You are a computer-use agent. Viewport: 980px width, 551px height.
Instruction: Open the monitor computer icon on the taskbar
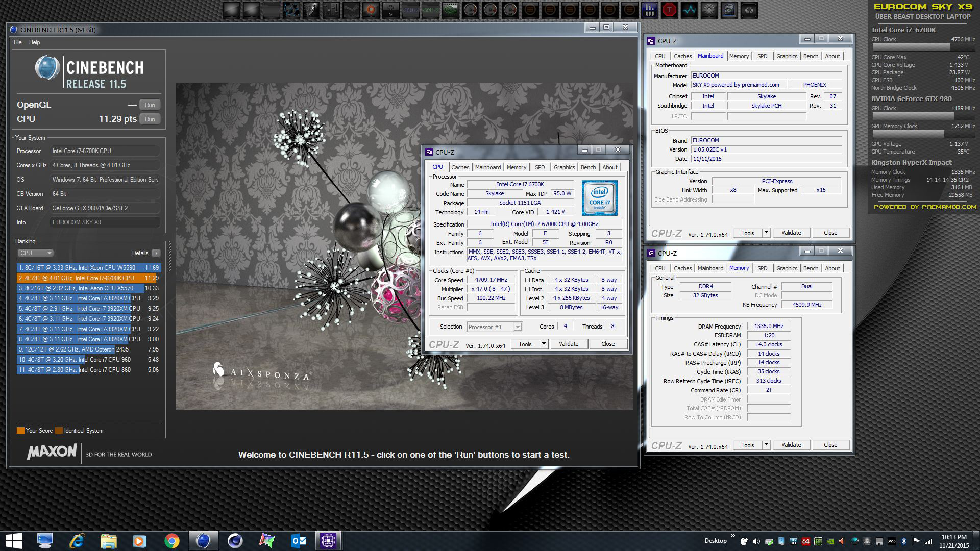tap(45, 541)
